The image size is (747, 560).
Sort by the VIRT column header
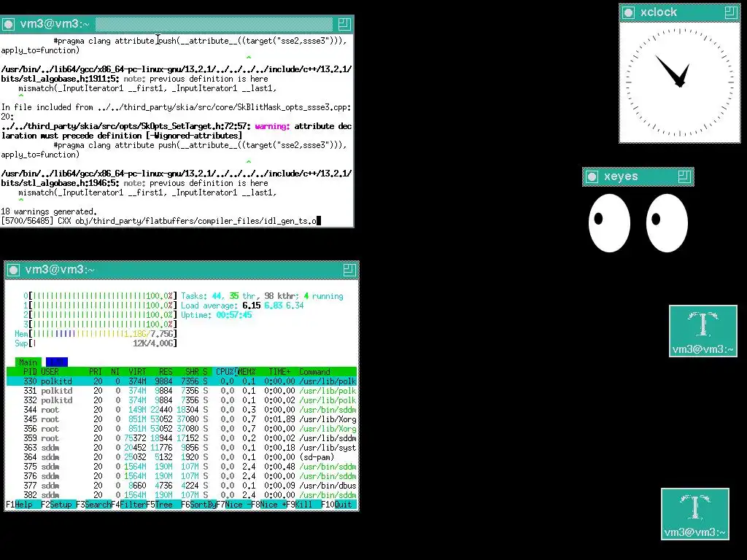[x=137, y=372]
